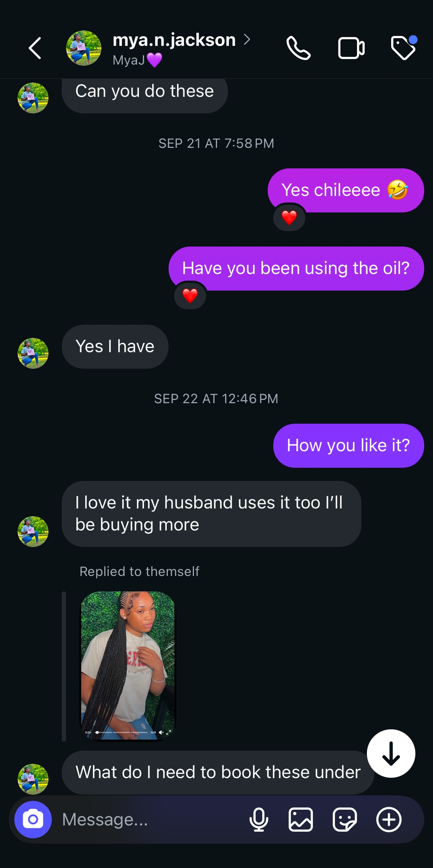Mute toggle on the video preview

(x=161, y=732)
